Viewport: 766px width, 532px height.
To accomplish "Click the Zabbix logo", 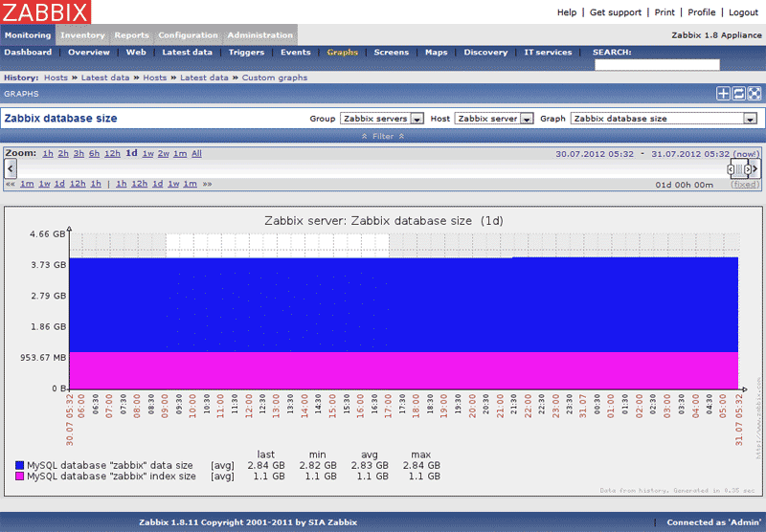I will 45,12.
